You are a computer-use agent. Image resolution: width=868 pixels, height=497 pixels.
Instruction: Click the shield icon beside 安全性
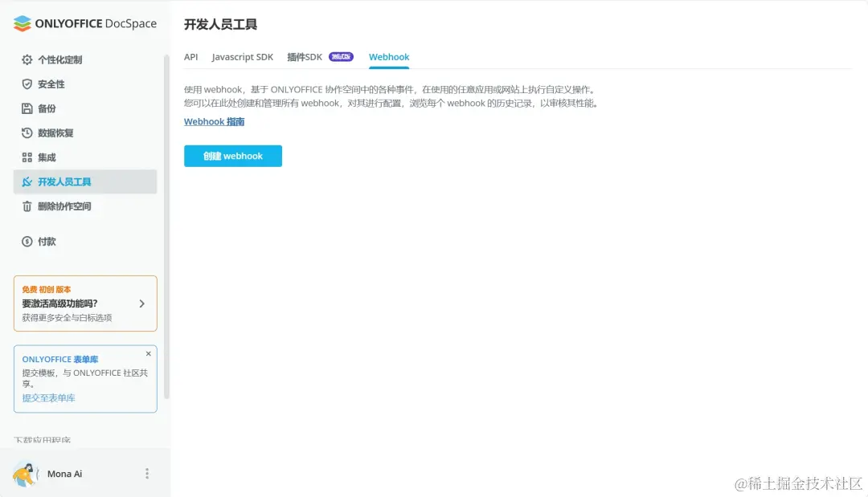pyautogui.click(x=27, y=84)
